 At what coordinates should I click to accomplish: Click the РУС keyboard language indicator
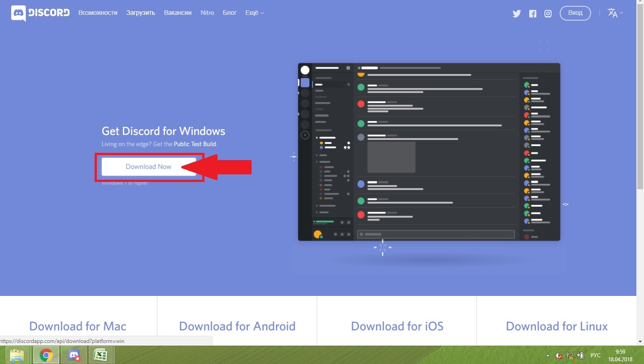(595, 355)
